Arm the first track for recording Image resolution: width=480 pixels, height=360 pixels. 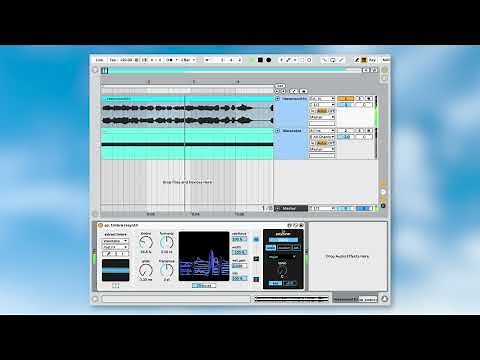pos(369,99)
